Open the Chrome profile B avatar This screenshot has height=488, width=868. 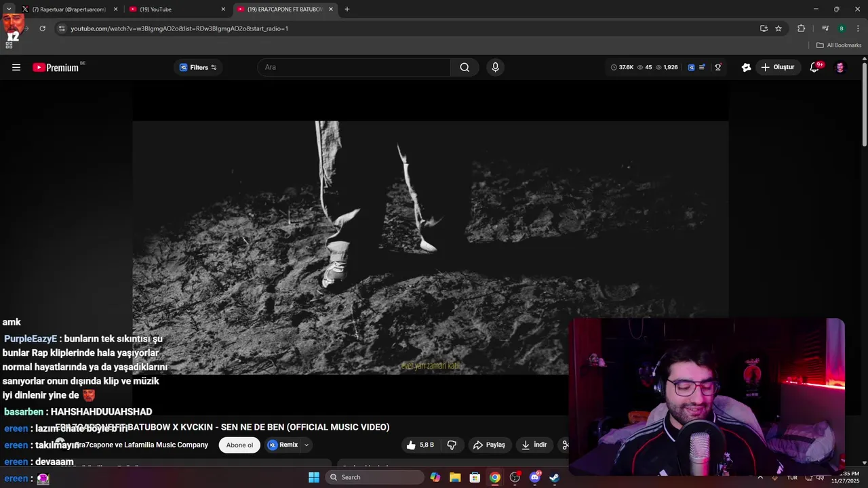(x=842, y=28)
